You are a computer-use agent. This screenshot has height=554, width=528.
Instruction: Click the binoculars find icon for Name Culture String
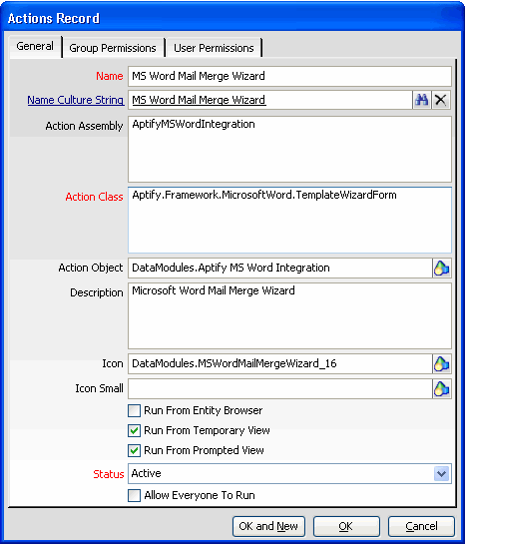coord(422,100)
